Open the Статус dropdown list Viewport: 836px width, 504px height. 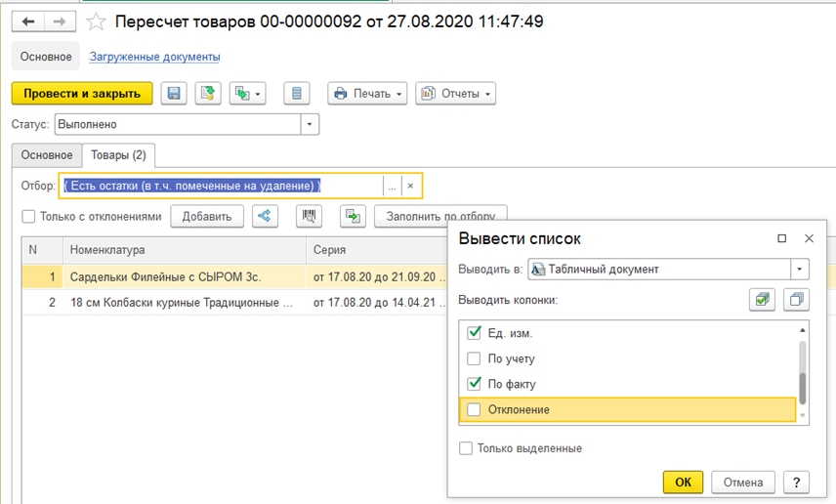[x=310, y=125]
